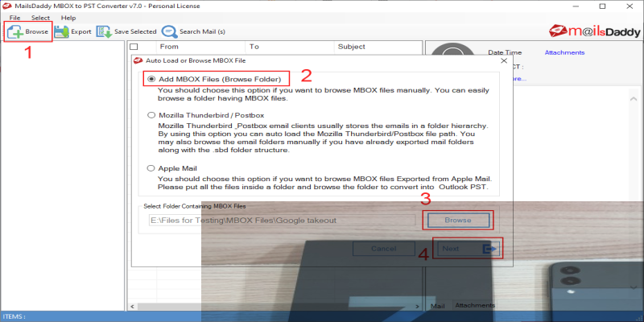Maximize the application window
Screen dimensions: 644x322
(x=602, y=6)
